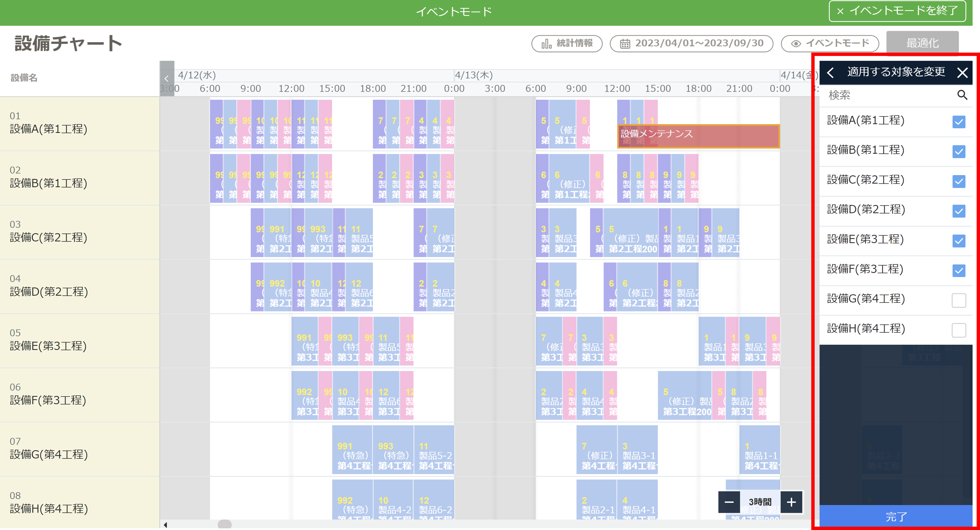Image resolution: width=980 pixels, height=530 pixels.
Task: Click the 3時間 zoom level label
Action: (760, 502)
